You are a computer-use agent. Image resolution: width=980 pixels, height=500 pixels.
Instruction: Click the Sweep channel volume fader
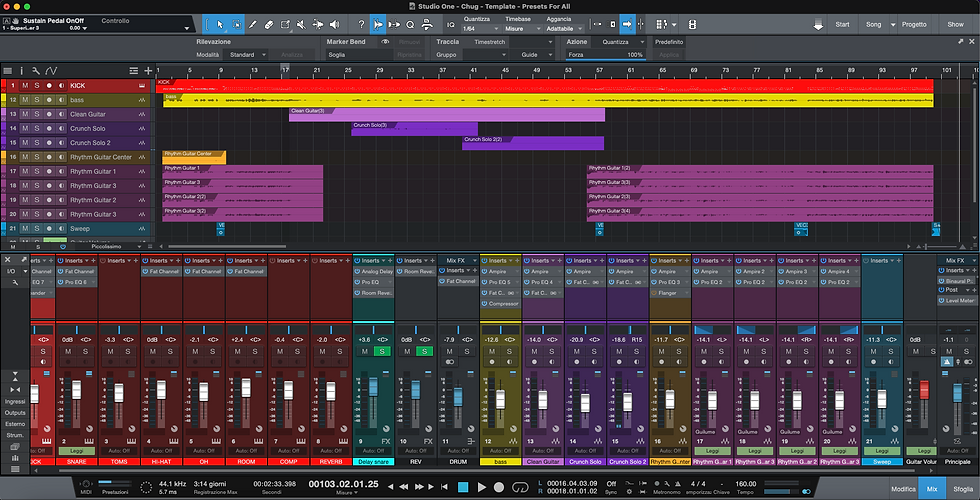click(882, 400)
